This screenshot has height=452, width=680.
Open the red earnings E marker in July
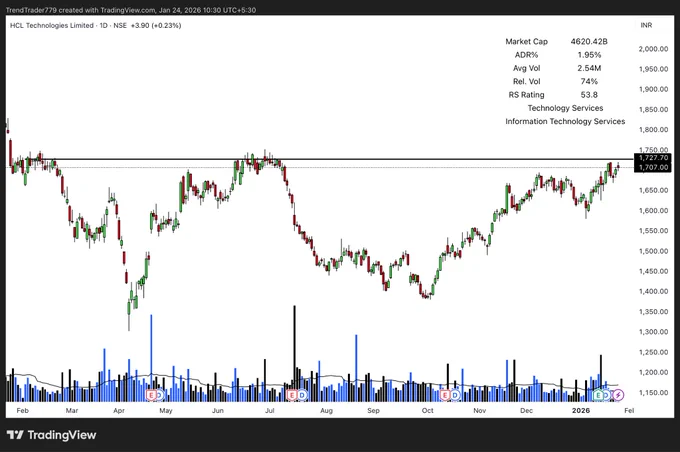(291, 395)
